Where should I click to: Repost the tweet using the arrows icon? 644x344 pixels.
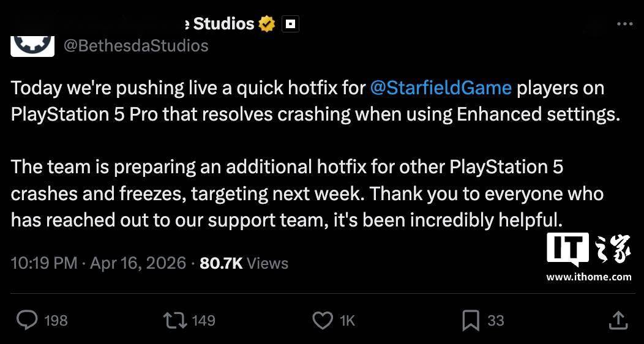coord(174,320)
